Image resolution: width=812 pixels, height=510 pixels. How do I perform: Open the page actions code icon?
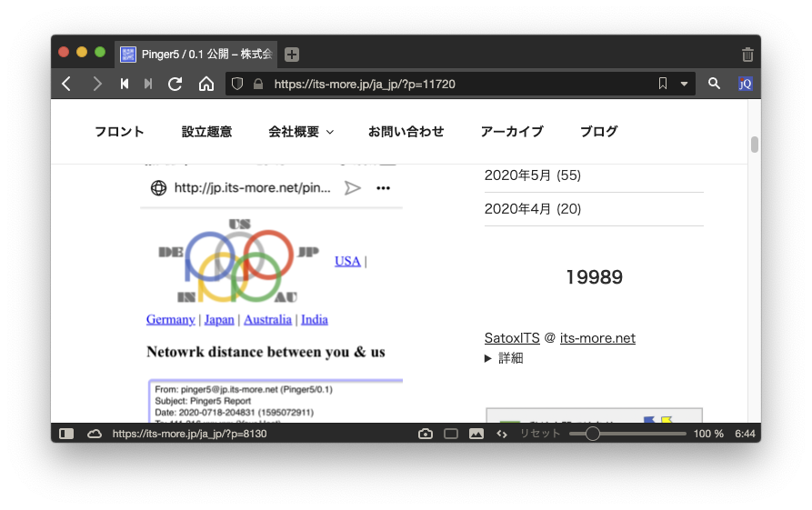click(x=501, y=434)
